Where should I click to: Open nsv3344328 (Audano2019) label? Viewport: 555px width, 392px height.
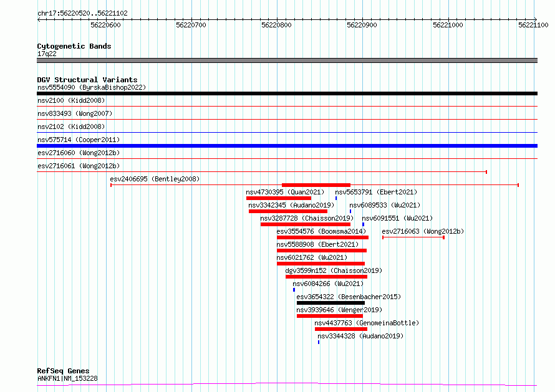[x=360, y=336]
